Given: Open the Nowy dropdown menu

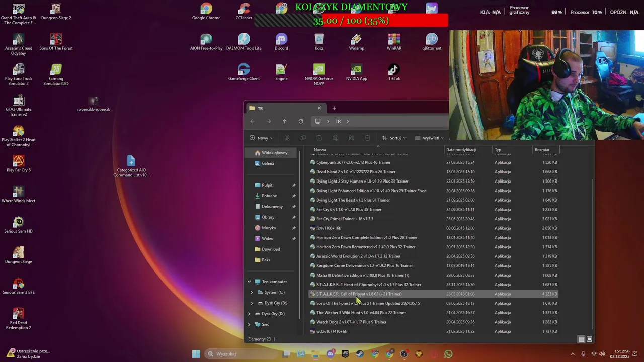Looking at the screenshot, I should point(261,138).
